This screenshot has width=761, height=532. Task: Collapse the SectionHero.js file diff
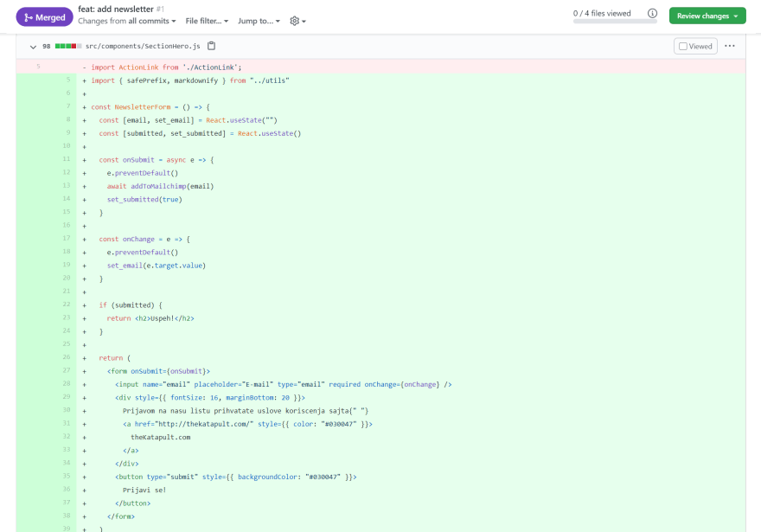(x=33, y=47)
